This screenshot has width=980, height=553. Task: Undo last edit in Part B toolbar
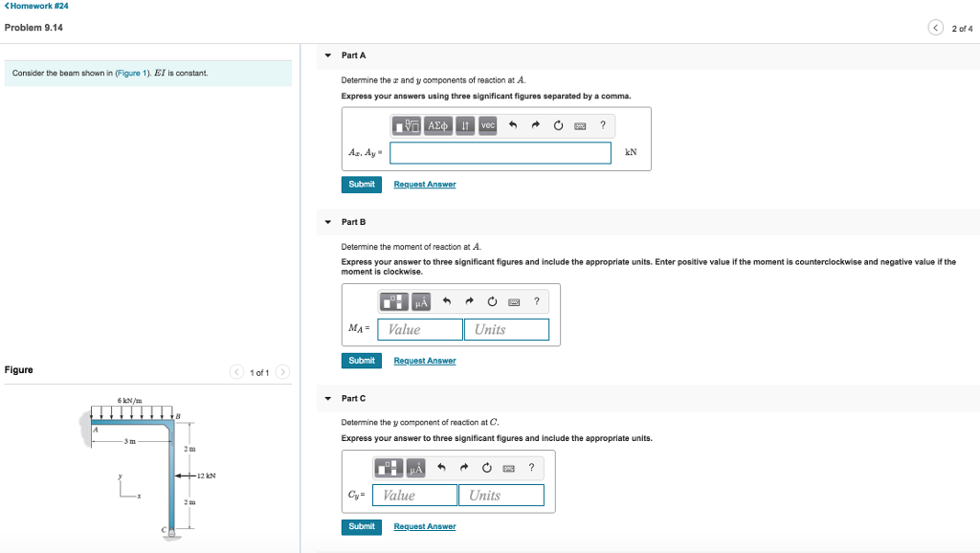point(447,301)
